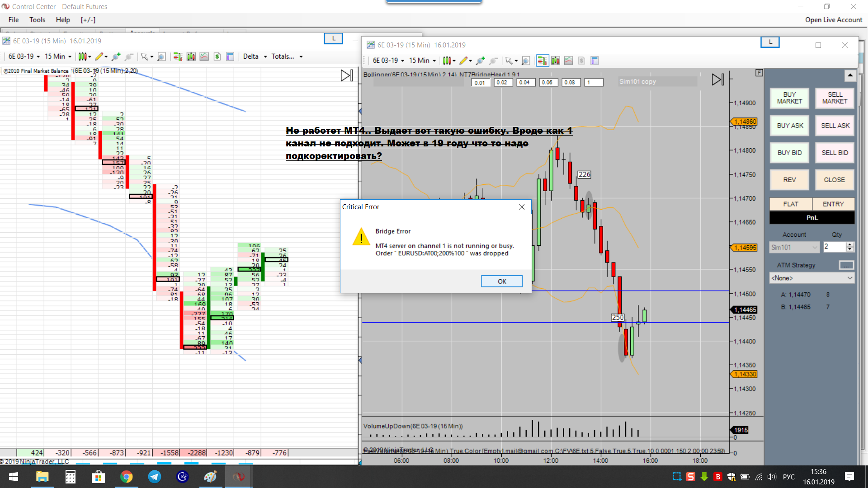Image resolution: width=868 pixels, height=488 pixels.
Task: Toggle the F button above chart price axis
Action: [x=759, y=73]
